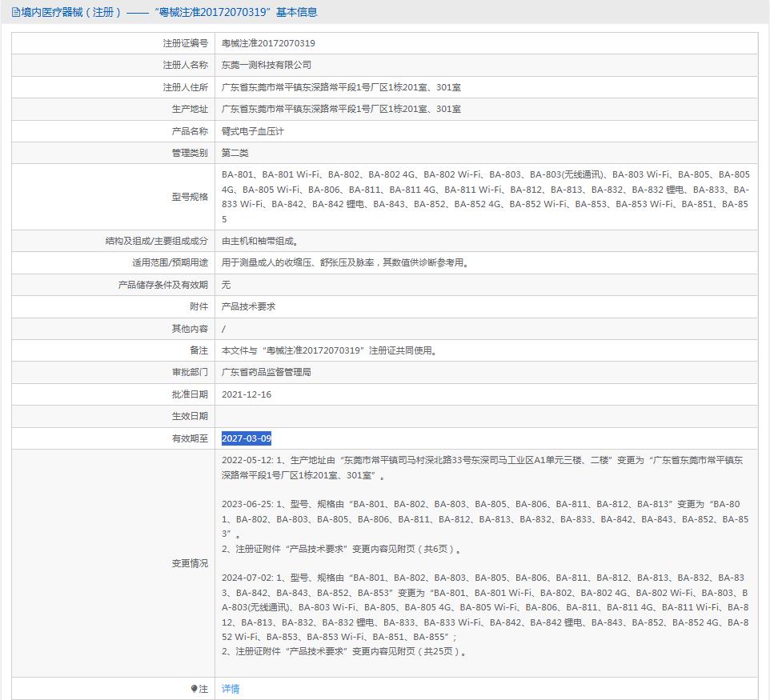Click the 备注 row remark text
Image resolution: width=770 pixels, height=700 pixels.
331,350
